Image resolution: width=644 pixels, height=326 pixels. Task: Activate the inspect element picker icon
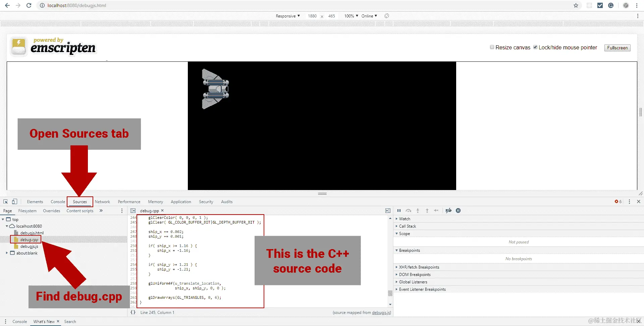[6, 201]
